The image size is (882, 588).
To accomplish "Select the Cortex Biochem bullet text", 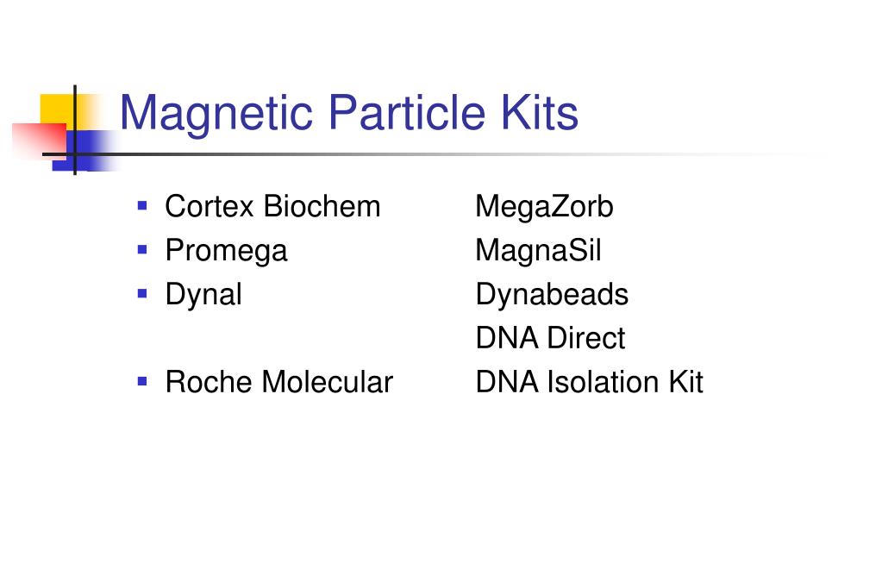I will point(272,207).
